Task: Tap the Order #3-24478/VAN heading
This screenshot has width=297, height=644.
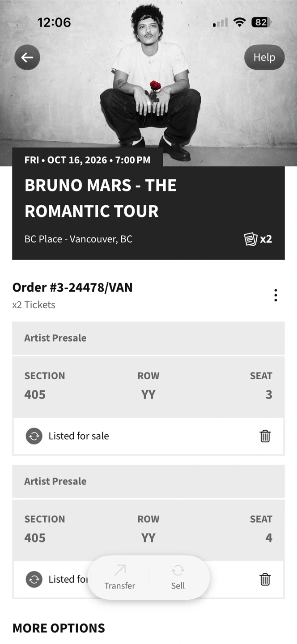Action: click(72, 287)
